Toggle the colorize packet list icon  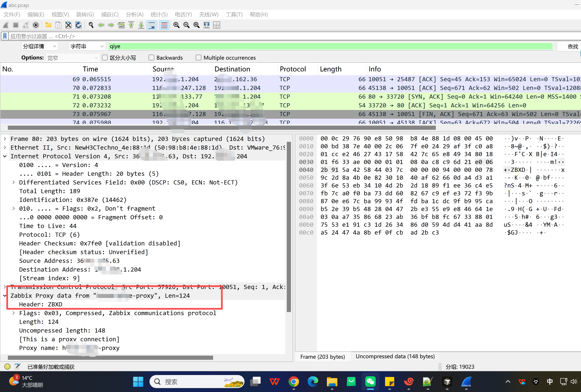(164, 25)
